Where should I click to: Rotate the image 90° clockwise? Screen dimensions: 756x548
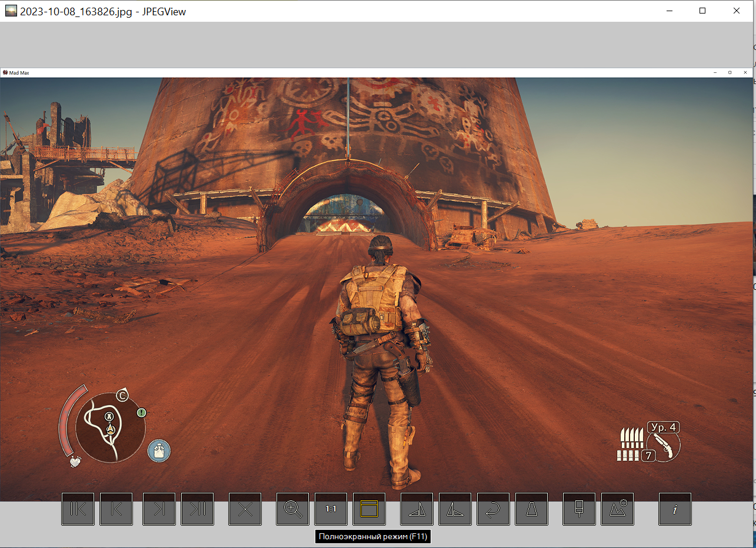coord(417,509)
